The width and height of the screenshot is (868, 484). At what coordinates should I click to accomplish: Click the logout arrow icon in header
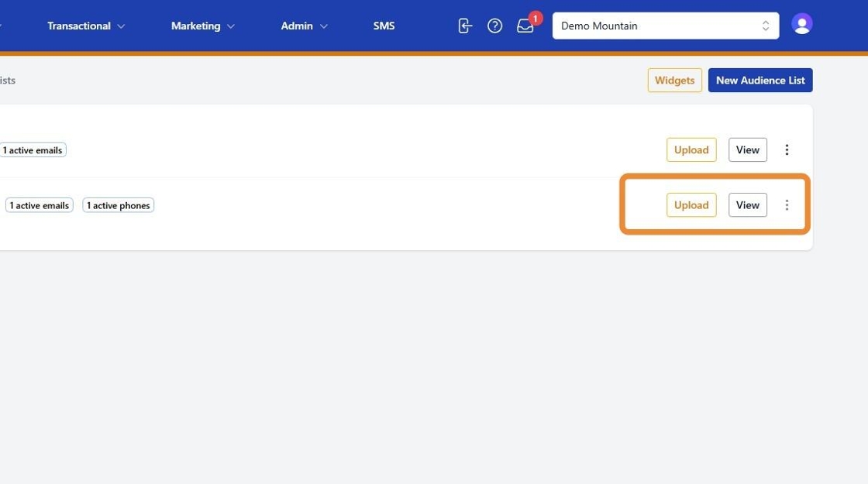coord(465,26)
